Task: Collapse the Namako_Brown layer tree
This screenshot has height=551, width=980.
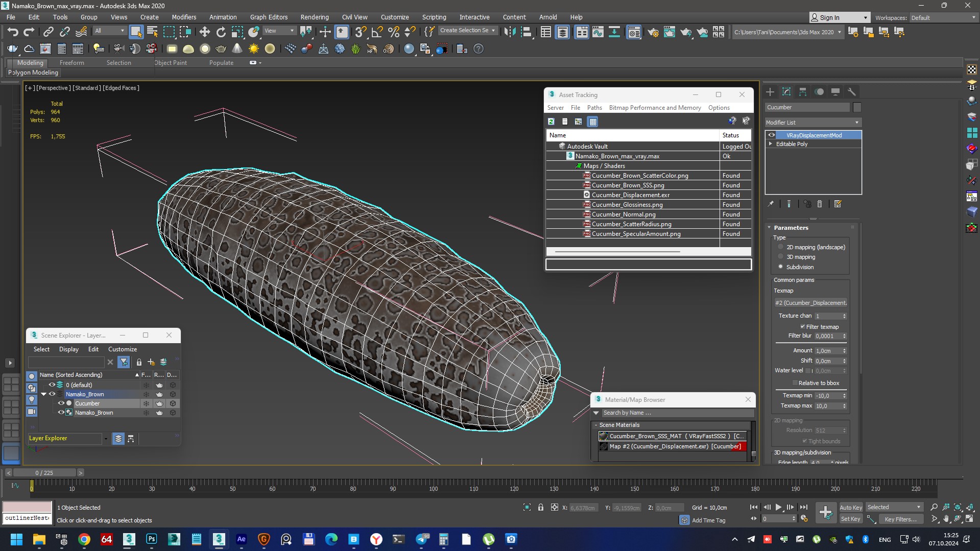Action: (43, 394)
